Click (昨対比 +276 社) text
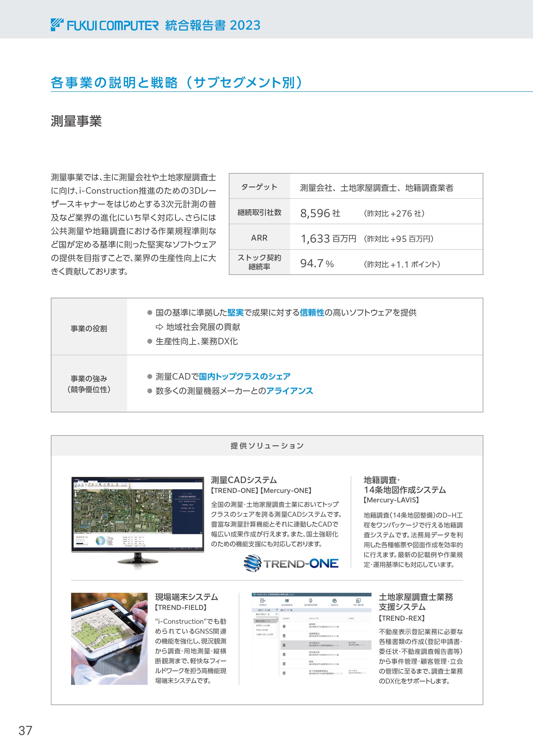Screen dimensions: 533x756 [x=394, y=213]
